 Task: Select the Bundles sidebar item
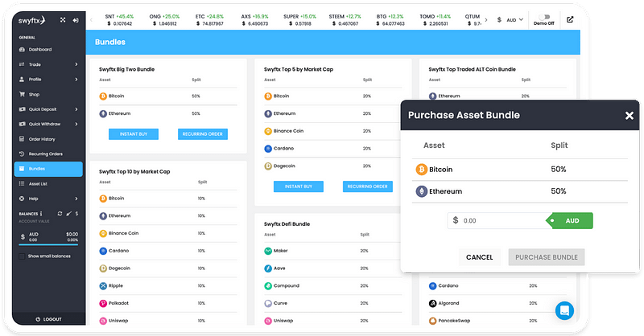point(48,169)
